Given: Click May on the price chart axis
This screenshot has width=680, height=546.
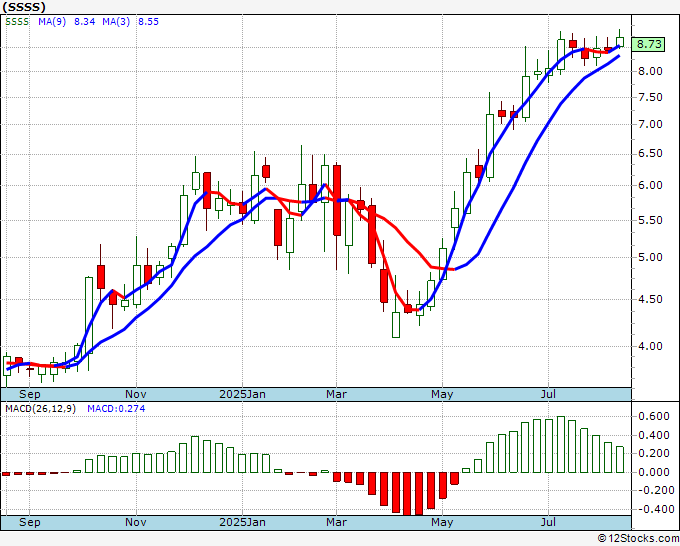Looking at the screenshot, I should (442, 394).
